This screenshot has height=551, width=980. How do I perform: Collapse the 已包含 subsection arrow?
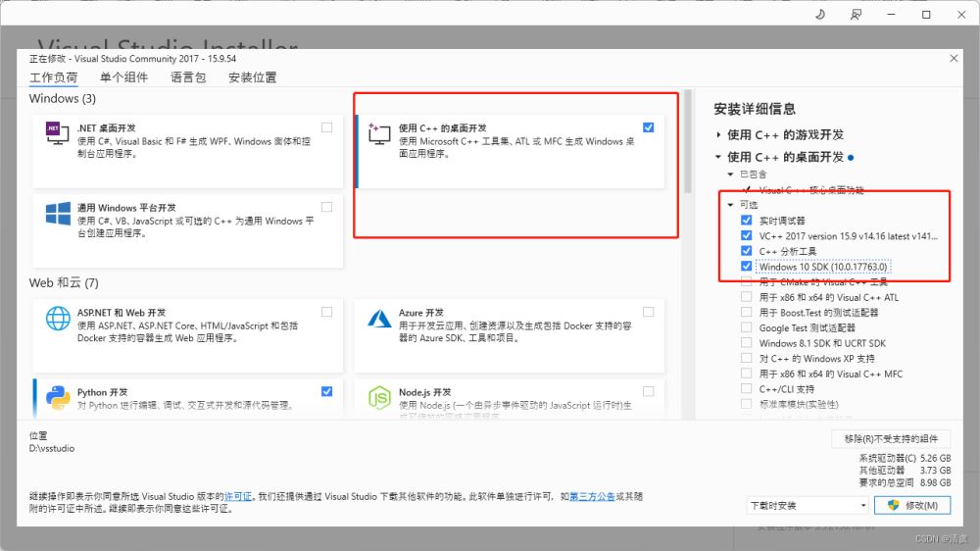point(731,175)
